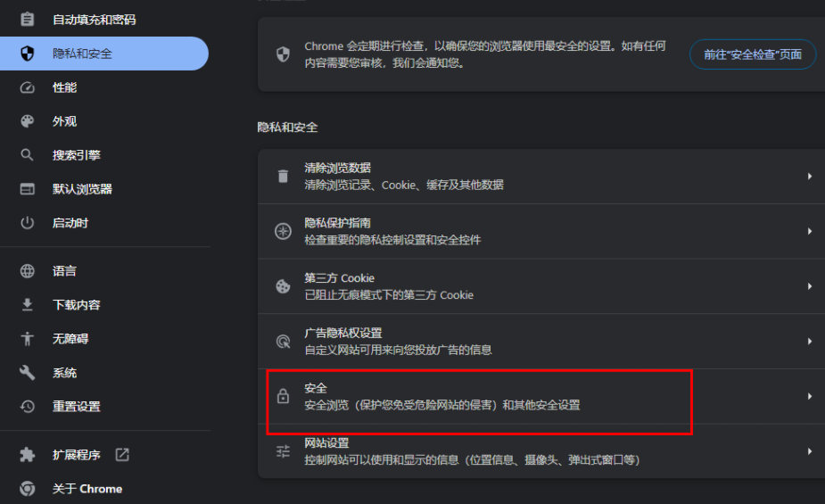This screenshot has width=825, height=504.
Task: Click the clipboard icon beside 自动填充和密码
Action: [28, 20]
